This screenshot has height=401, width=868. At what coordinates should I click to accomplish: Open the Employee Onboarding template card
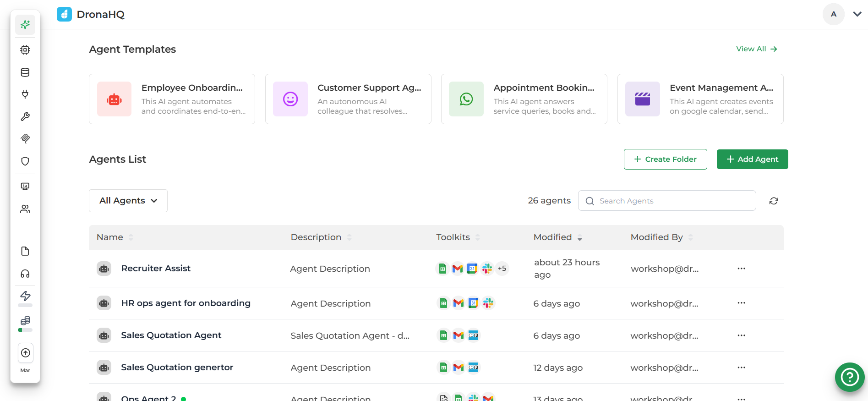pyautogui.click(x=172, y=99)
